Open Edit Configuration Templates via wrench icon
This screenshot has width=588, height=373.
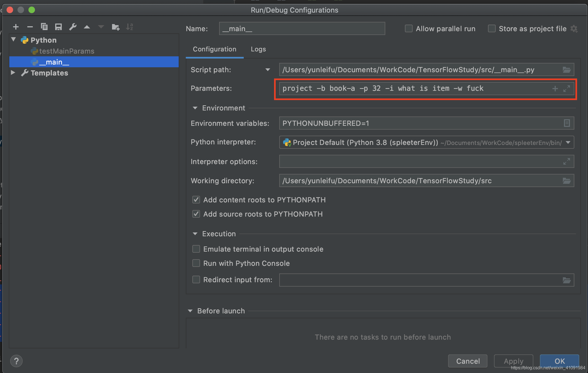coord(72,27)
